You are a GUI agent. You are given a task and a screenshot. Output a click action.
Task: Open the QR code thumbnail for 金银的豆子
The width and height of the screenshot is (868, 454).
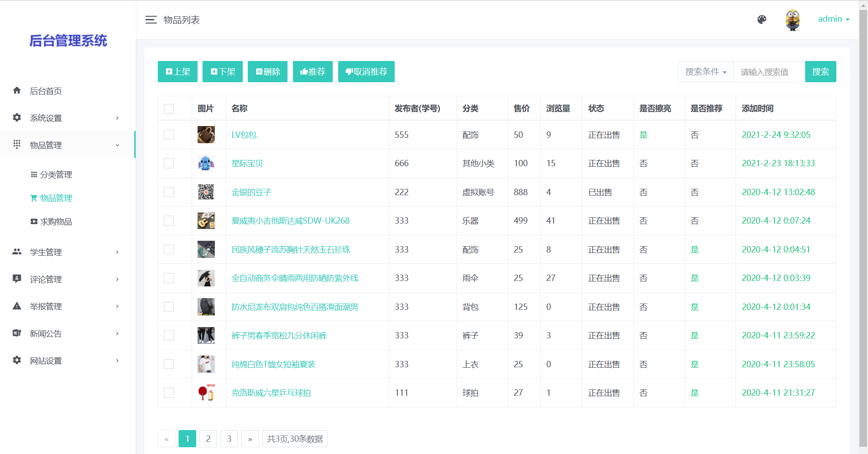[x=206, y=192]
